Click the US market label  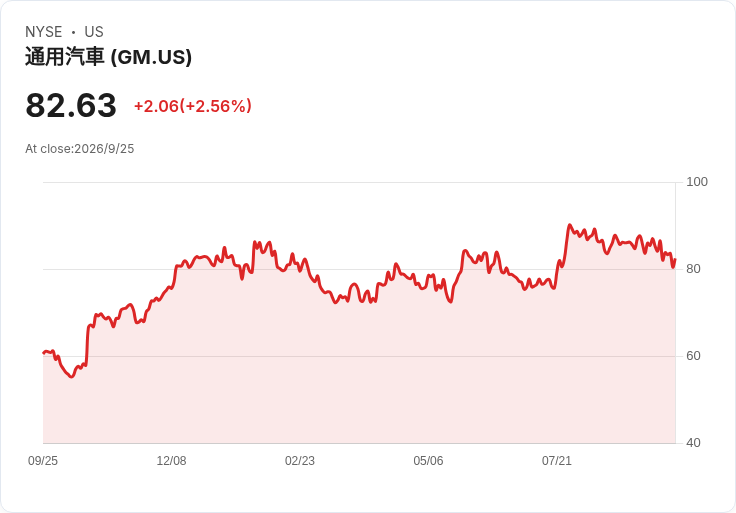(x=94, y=32)
